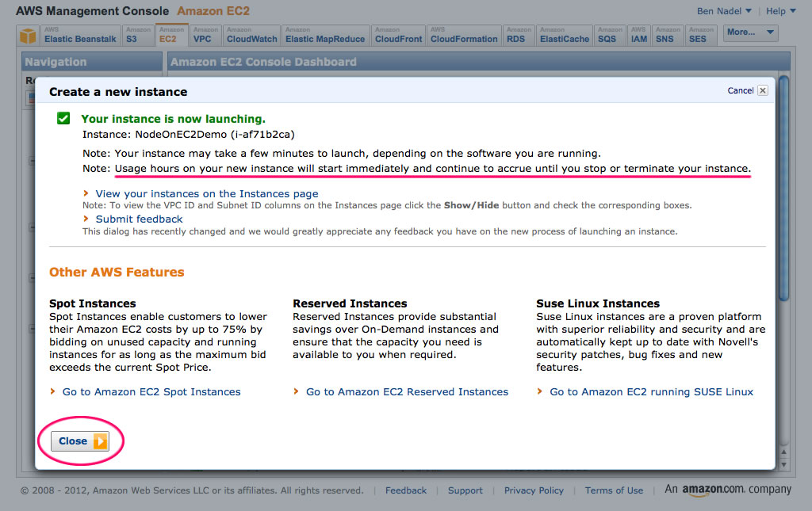Click the Cancel link in dialog
The image size is (812, 511).
(741, 90)
